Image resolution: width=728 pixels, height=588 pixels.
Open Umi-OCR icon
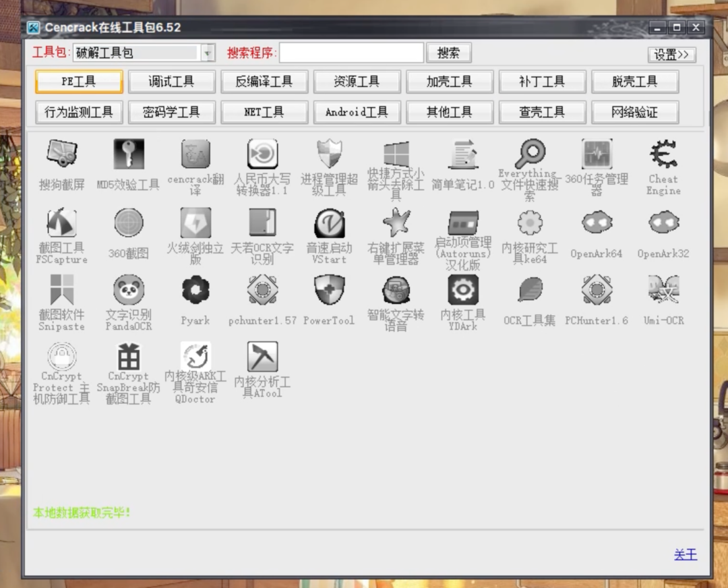pos(663,289)
